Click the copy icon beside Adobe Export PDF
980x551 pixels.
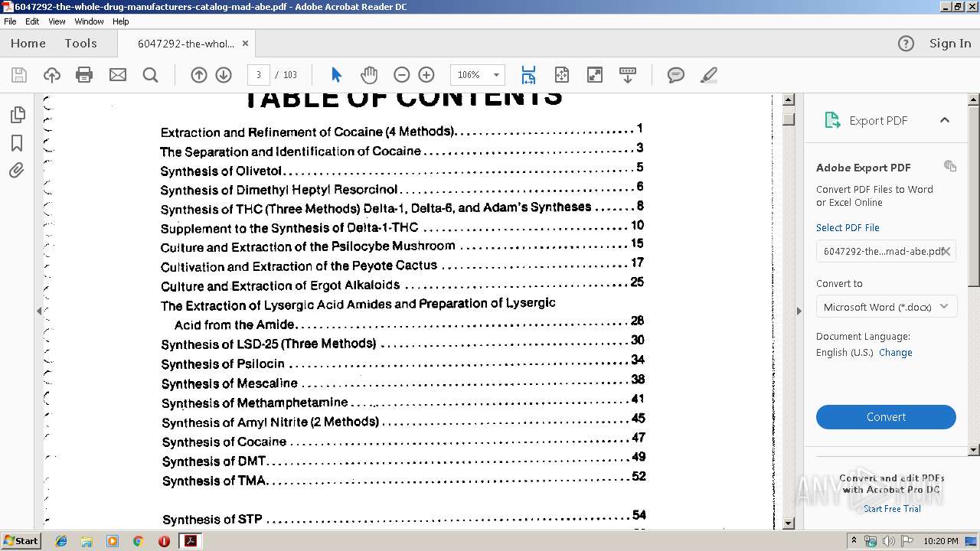pos(950,166)
